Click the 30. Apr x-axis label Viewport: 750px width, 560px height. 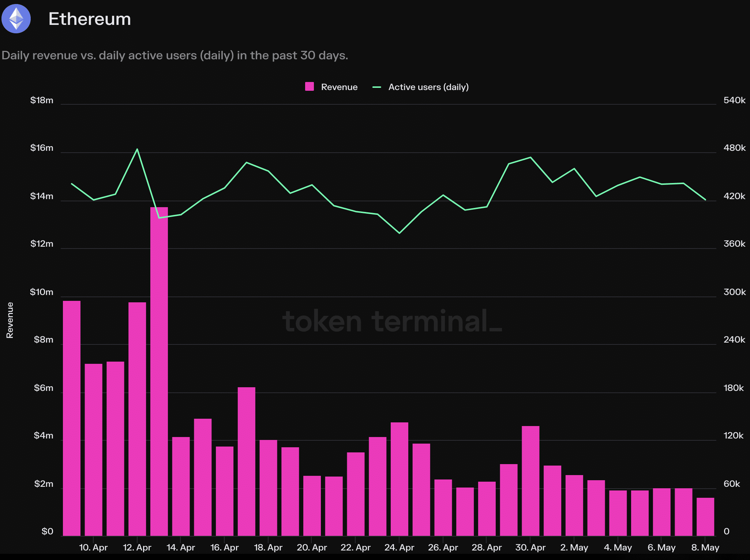[530, 548]
